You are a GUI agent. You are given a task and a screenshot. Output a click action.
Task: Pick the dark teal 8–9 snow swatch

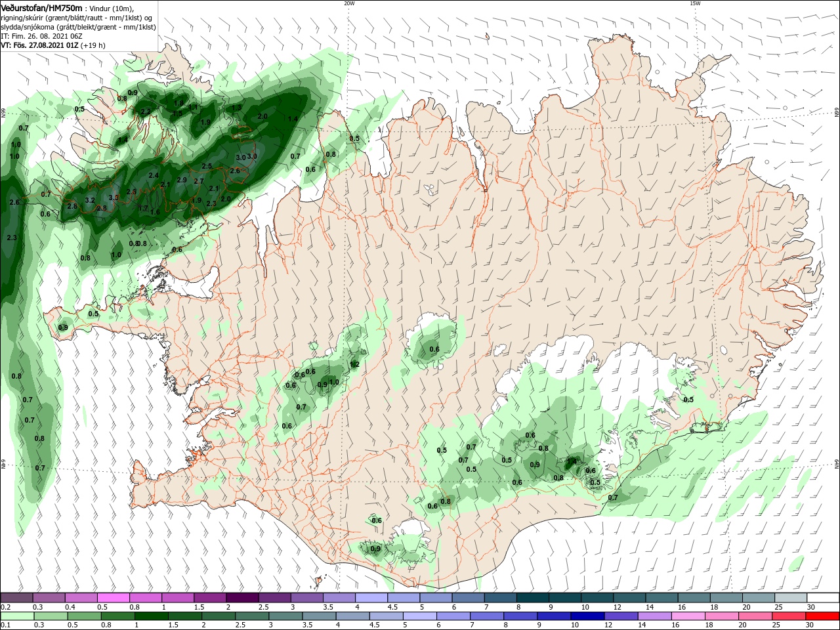(532, 598)
